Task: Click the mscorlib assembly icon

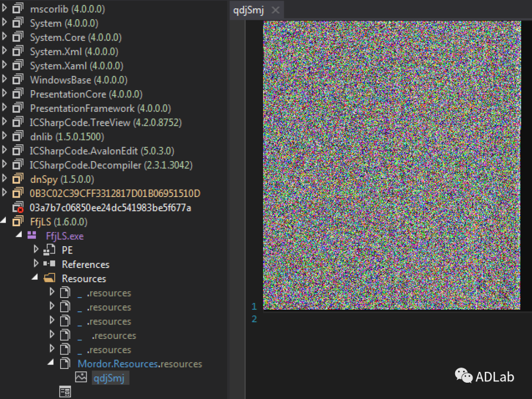Action: tap(18, 9)
